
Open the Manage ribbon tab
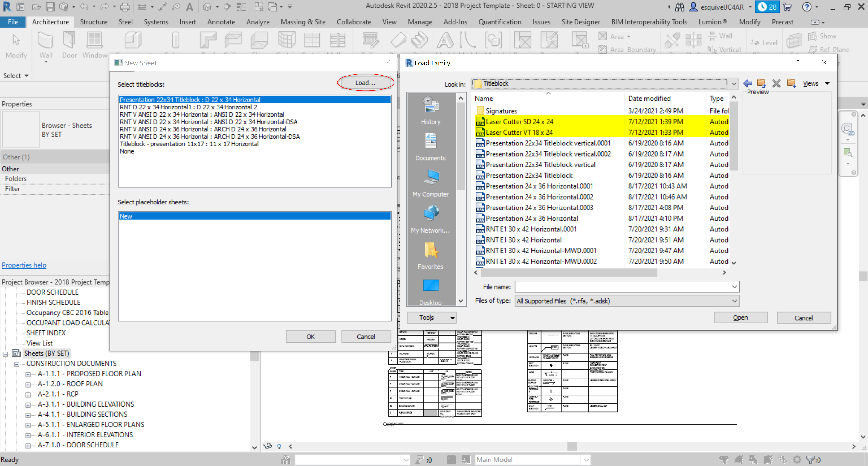pyautogui.click(x=420, y=22)
